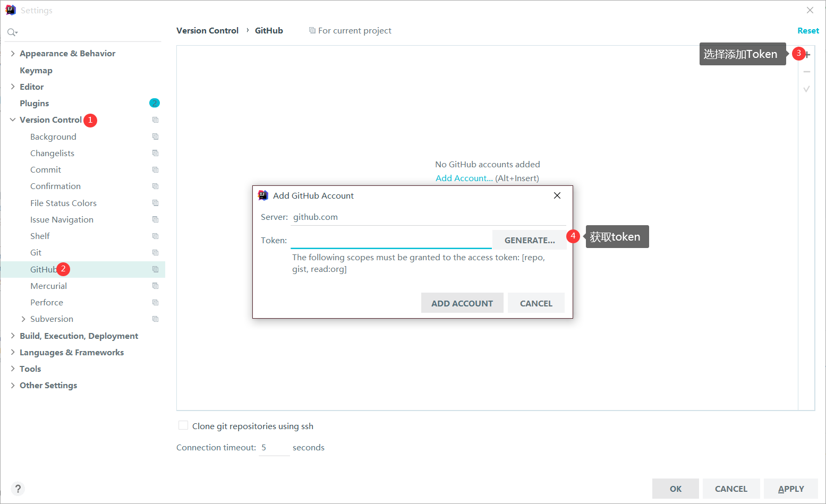Click project icon beside Perforce row
This screenshot has width=826, height=504.
156,302
